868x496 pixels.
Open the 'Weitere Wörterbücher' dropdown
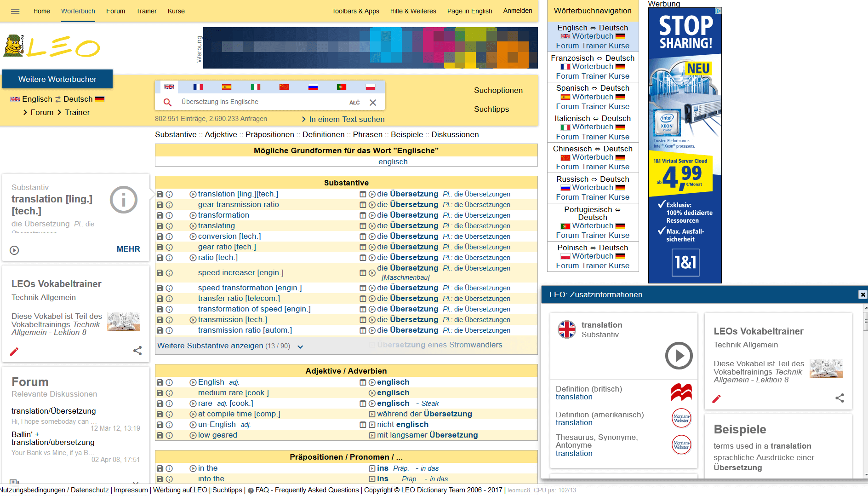coord(57,79)
